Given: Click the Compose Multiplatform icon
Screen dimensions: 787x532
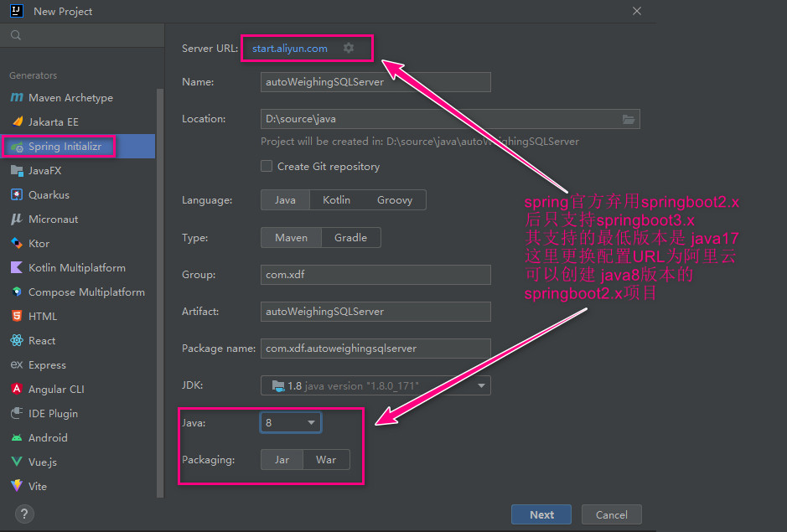Looking at the screenshot, I should (x=17, y=292).
